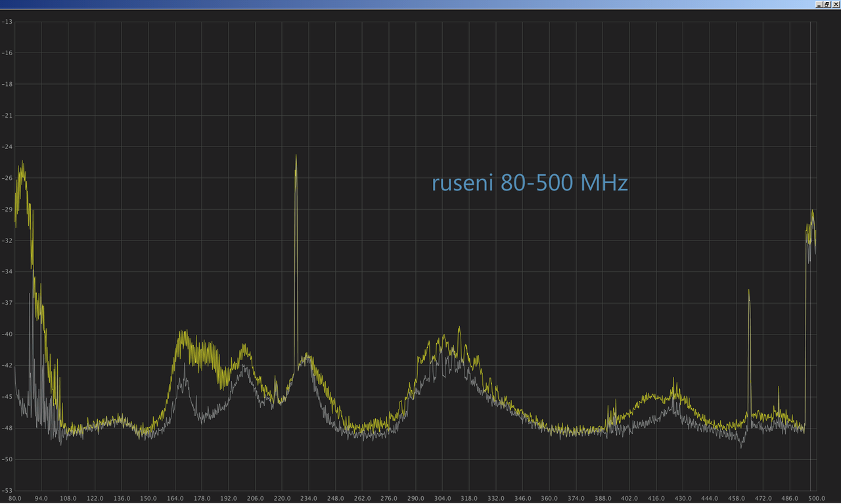Click the -48 level axis label

click(x=7, y=428)
